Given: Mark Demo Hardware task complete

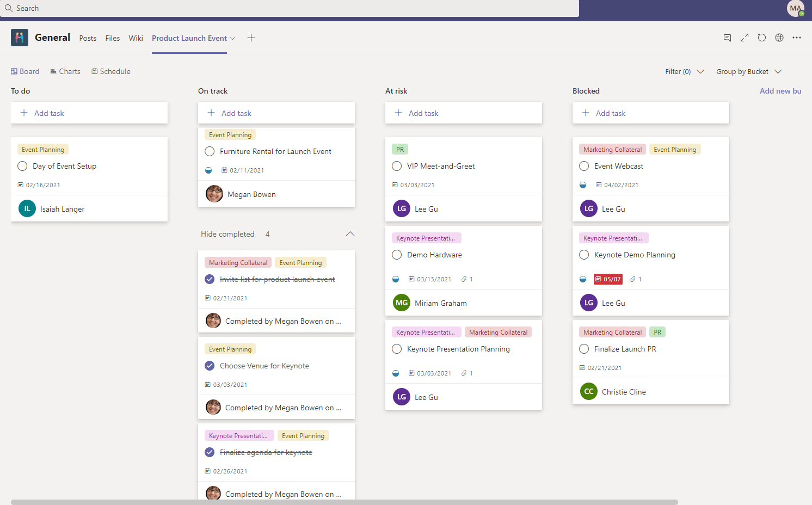Looking at the screenshot, I should 397,255.
